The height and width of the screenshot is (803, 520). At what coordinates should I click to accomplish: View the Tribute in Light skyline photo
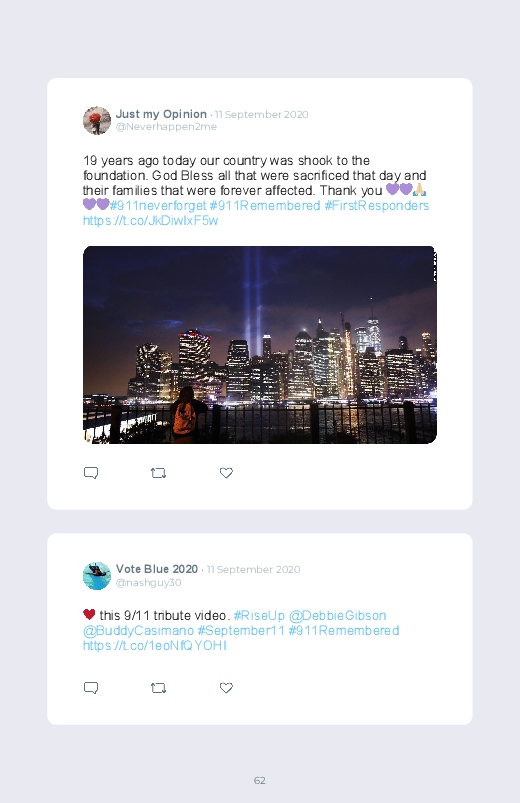point(260,345)
